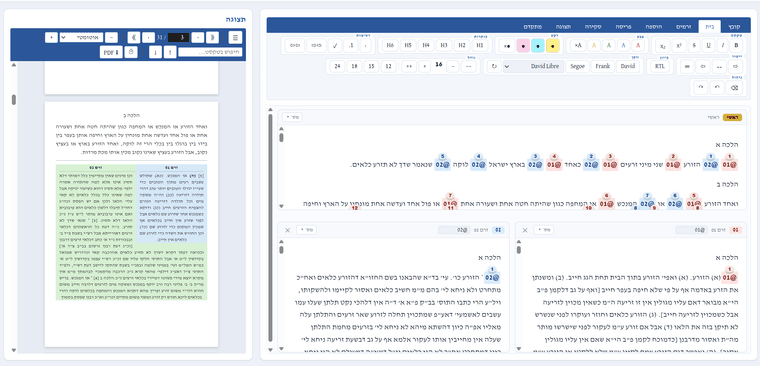Switch to the זרמים tab
760x366 pixels.
pos(684,26)
